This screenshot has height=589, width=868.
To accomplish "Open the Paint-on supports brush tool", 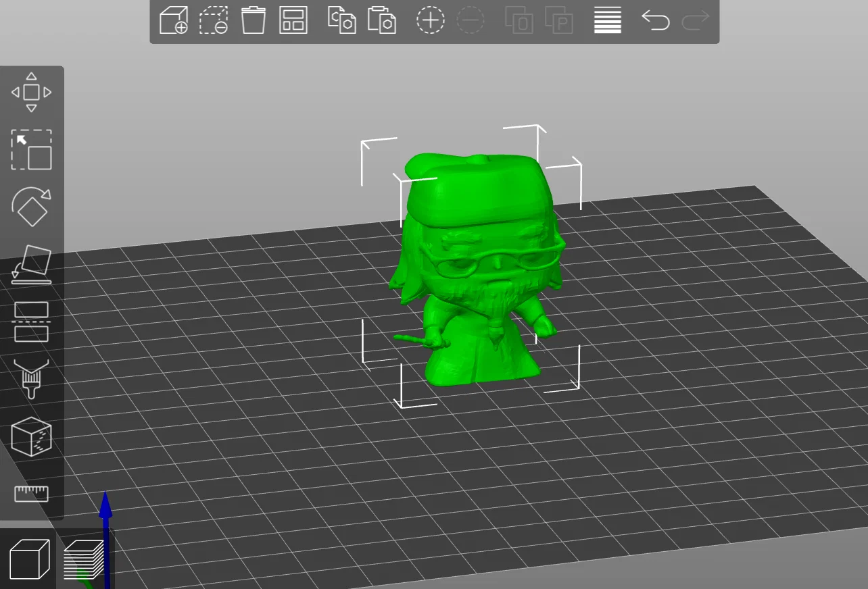I will pos(32,379).
